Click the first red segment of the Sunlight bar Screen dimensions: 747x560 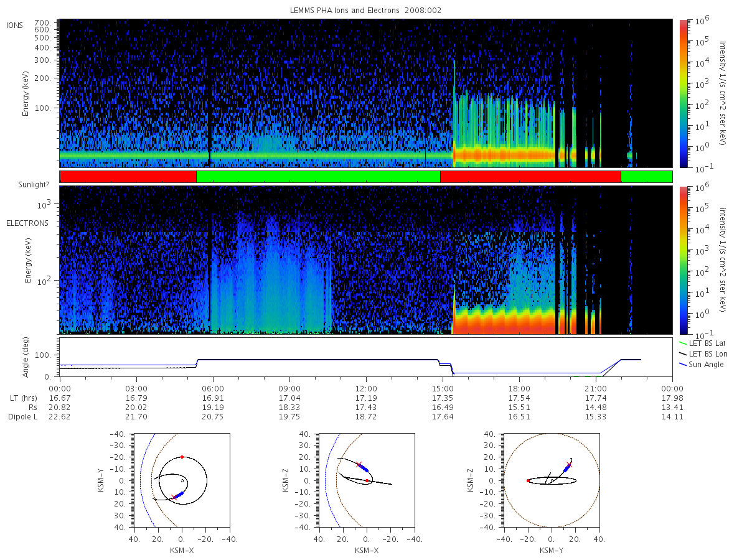pos(128,177)
